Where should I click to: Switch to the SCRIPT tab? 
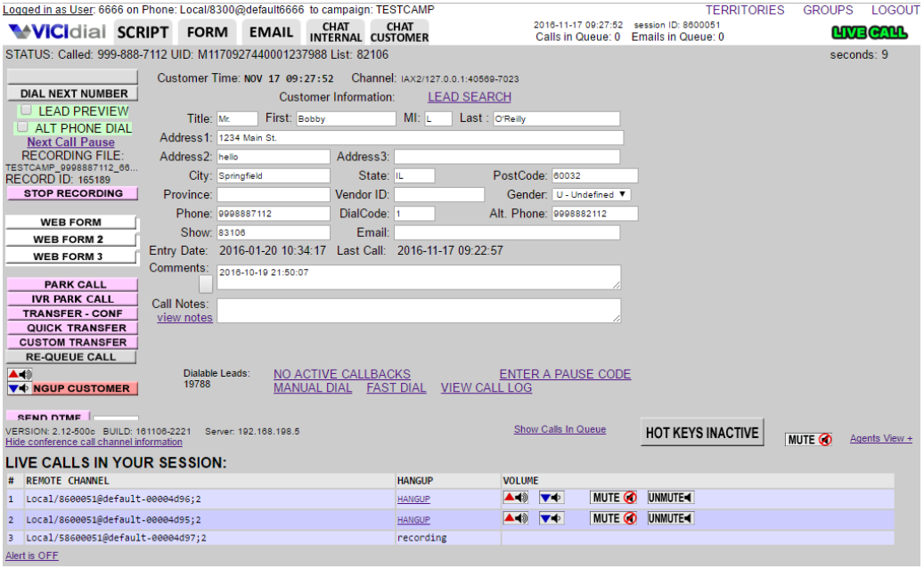[x=143, y=32]
